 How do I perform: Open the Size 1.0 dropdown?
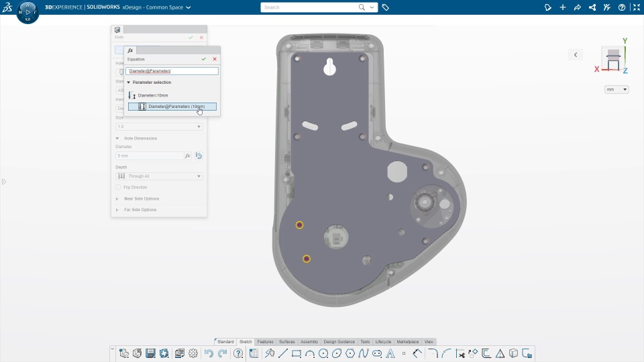pos(159,127)
